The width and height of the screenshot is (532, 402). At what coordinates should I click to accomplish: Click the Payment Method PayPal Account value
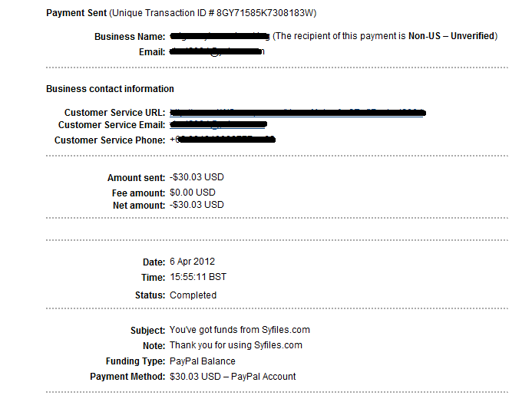pyautogui.click(x=233, y=377)
